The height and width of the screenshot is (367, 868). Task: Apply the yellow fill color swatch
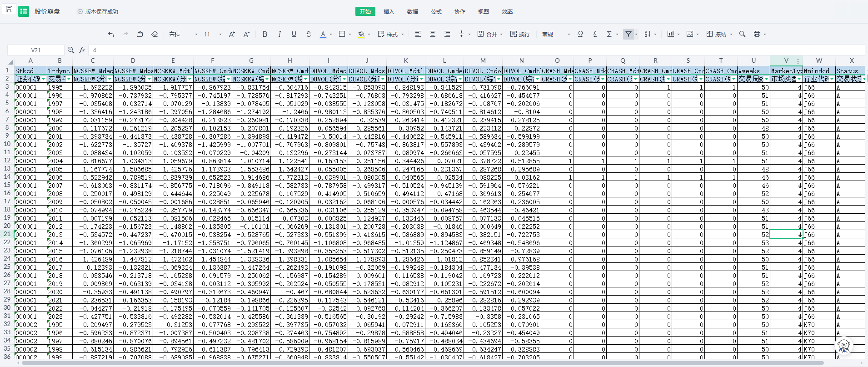361,34
